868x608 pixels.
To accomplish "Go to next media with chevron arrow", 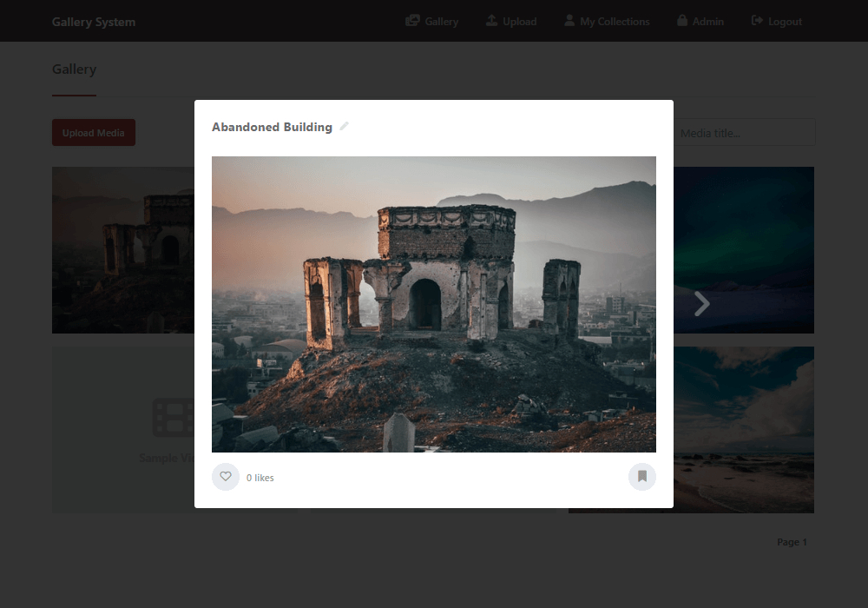I will [701, 303].
